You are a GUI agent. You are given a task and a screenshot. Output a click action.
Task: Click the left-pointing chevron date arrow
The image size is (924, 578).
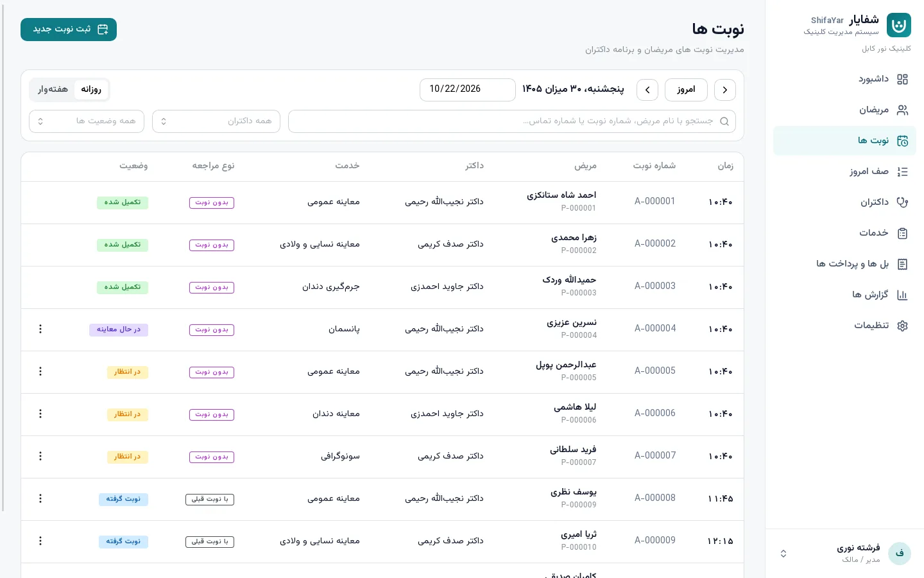(x=647, y=90)
